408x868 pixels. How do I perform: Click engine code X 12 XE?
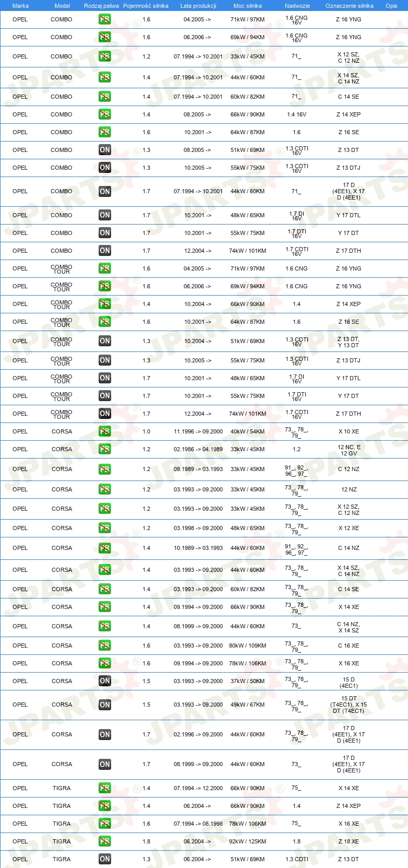pos(349,528)
